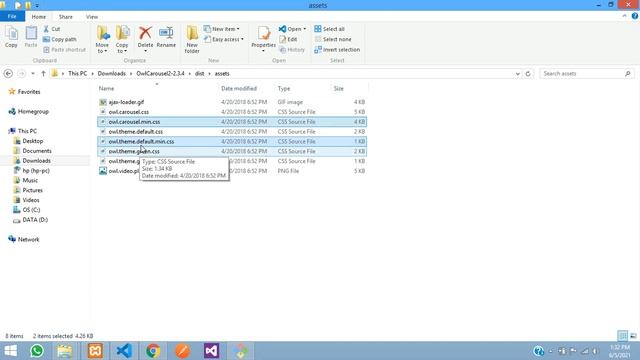Expand the New item dropdown
Viewport: 640px width, 360px height.
tap(238, 29)
